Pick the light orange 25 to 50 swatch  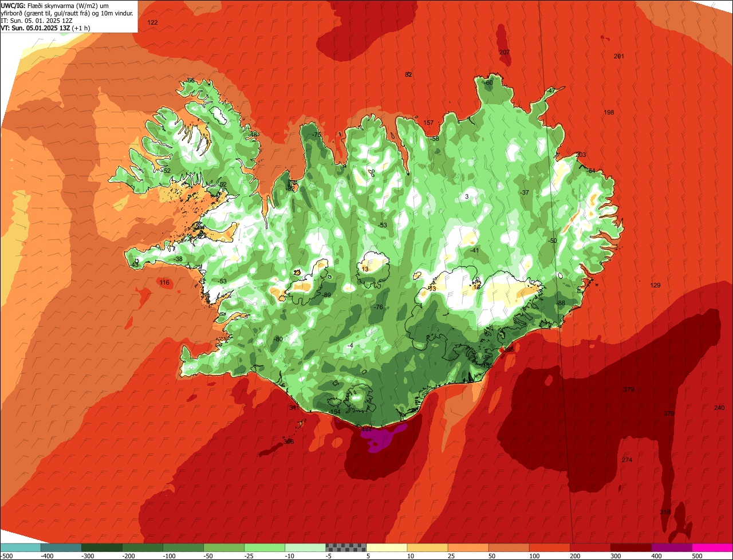(468, 547)
